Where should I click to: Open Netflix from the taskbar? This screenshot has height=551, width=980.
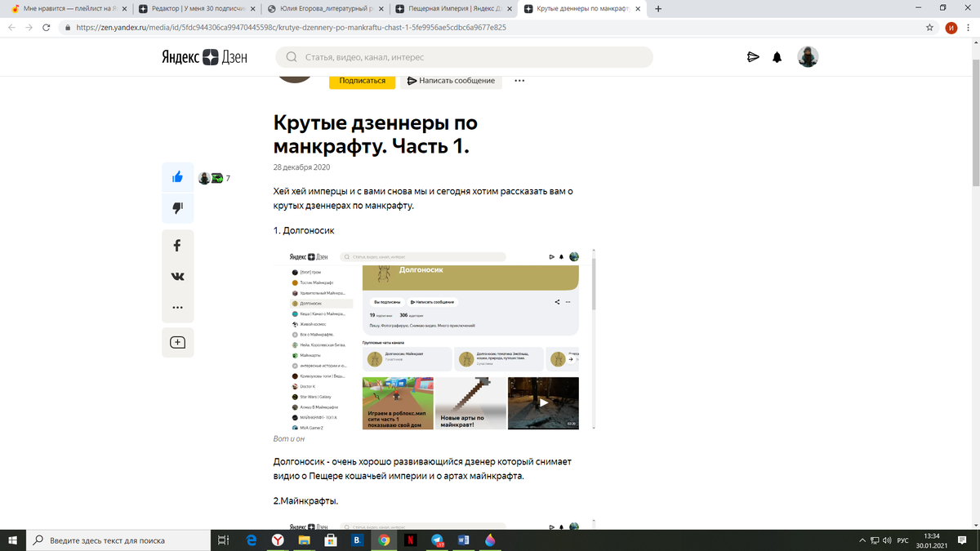coord(411,540)
